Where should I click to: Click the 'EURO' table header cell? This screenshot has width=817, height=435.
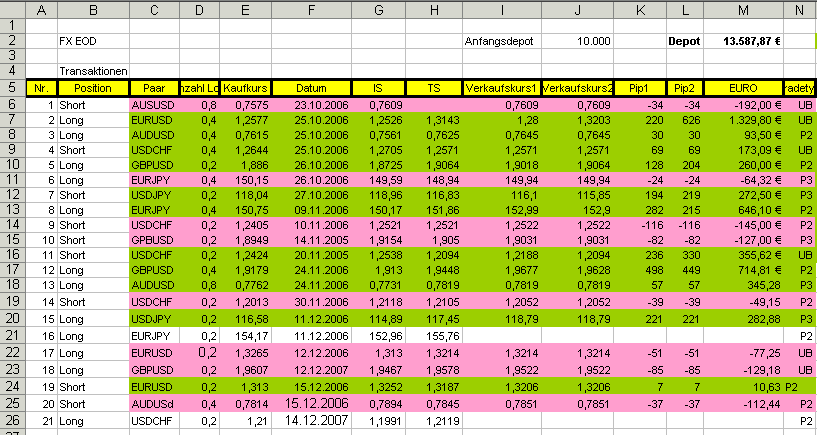(x=744, y=88)
